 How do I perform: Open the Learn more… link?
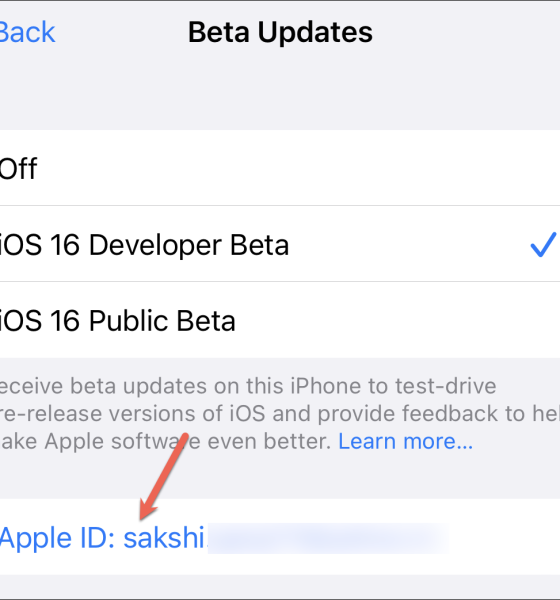405,442
